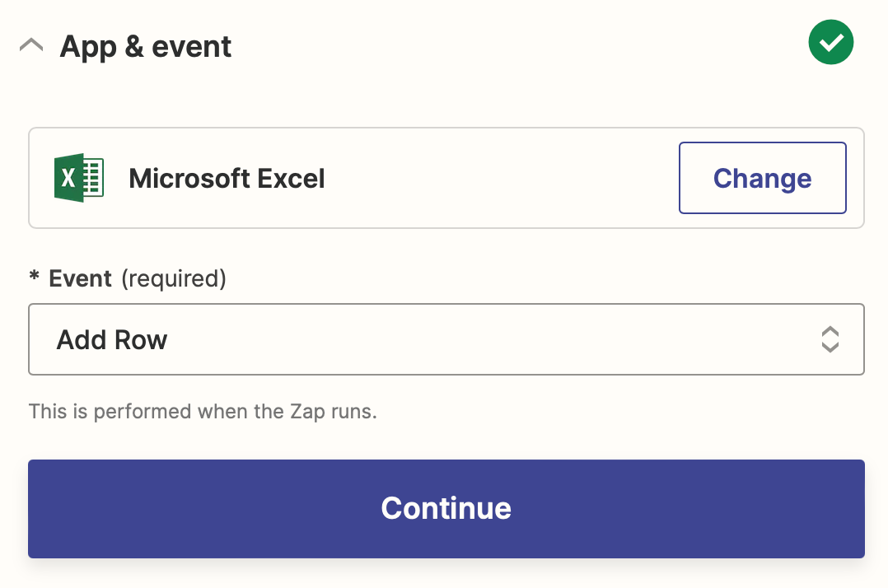This screenshot has height=588, width=888.
Task: Click the Microsoft Excel logo icon
Action: tap(78, 178)
